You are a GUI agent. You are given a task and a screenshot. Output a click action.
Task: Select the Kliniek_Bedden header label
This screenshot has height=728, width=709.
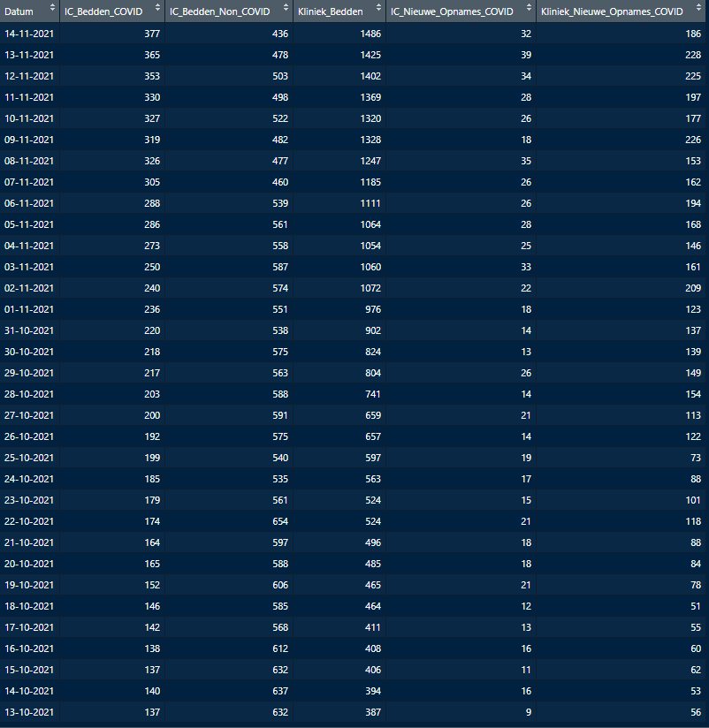click(331, 11)
